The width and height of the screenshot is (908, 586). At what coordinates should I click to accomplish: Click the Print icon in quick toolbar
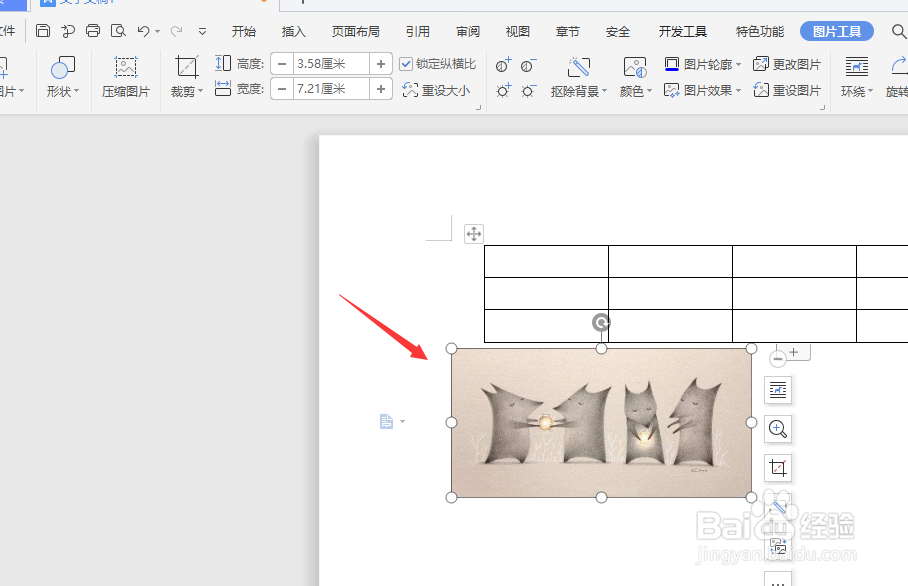pyautogui.click(x=93, y=31)
